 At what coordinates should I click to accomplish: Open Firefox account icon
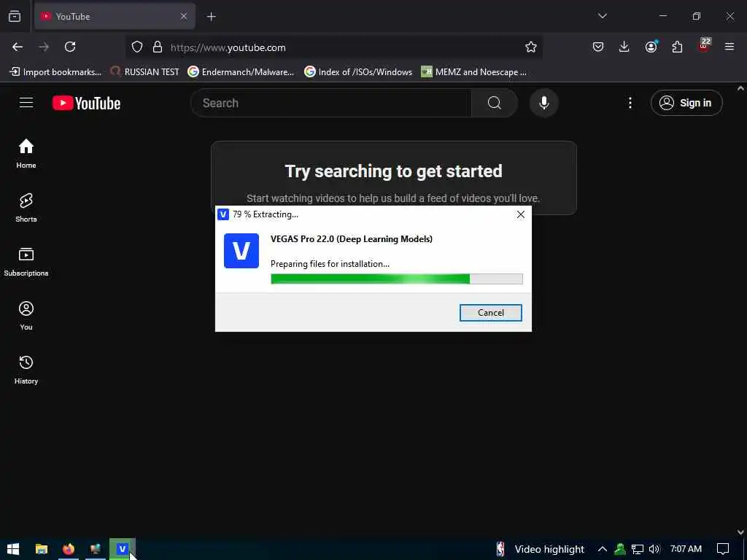tap(651, 47)
